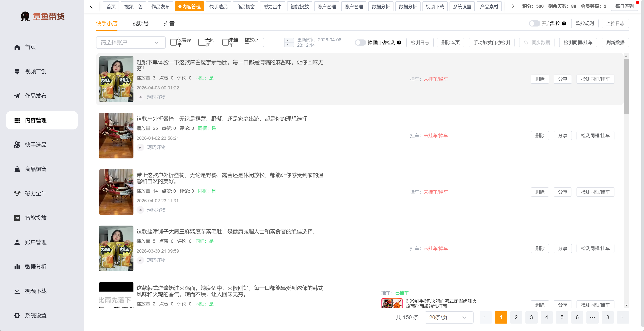The image size is (644, 331).
Task: Open thumbnail of the 23:58:21 folding chair video
Action: tap(116, 136)
